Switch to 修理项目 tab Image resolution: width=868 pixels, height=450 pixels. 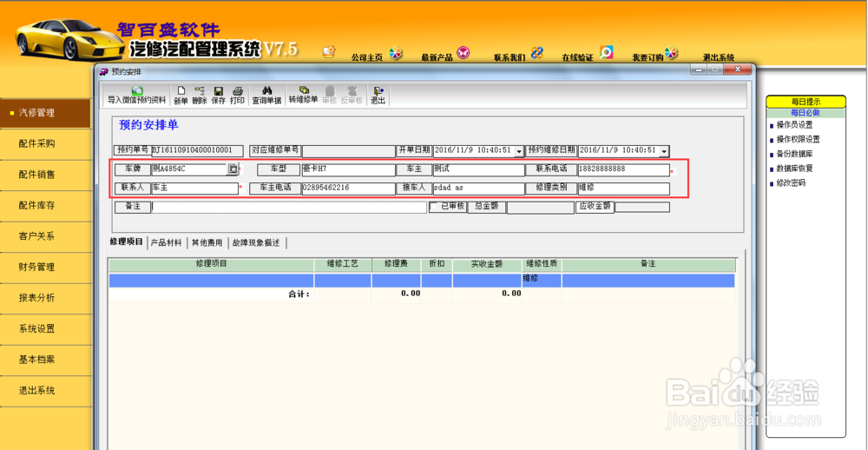point(127,242)
